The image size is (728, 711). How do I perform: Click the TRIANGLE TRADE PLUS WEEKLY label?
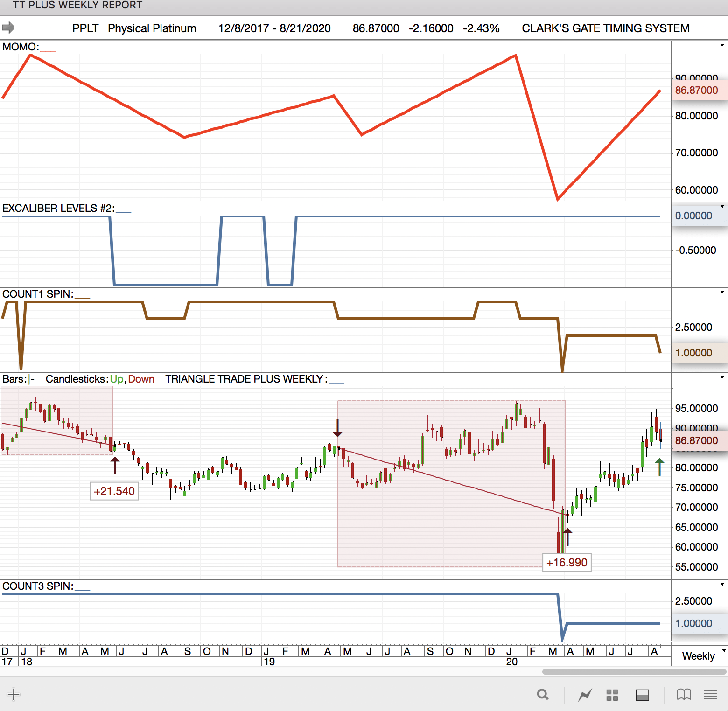244,379
